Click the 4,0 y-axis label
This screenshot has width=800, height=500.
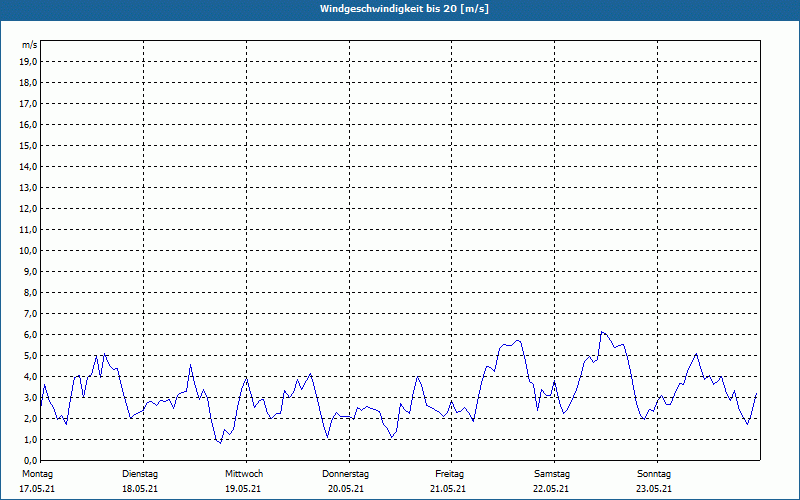[x=31, y=377]
